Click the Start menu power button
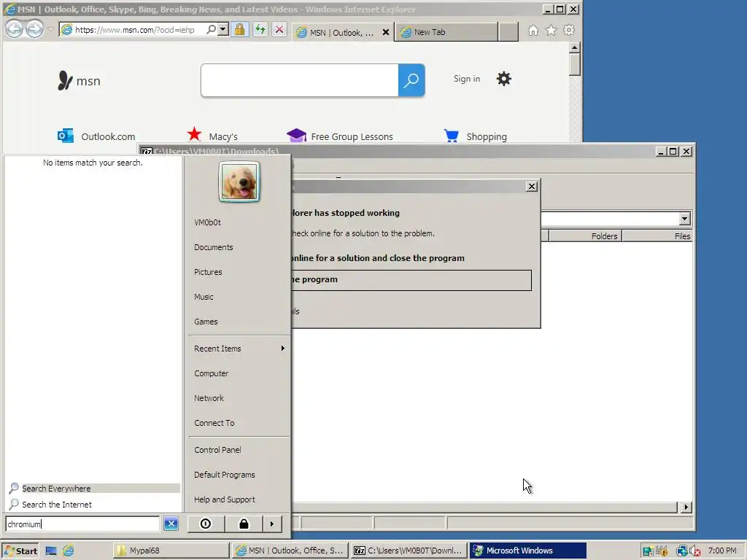This screenshot has height=560, width=747. [205, 524]
